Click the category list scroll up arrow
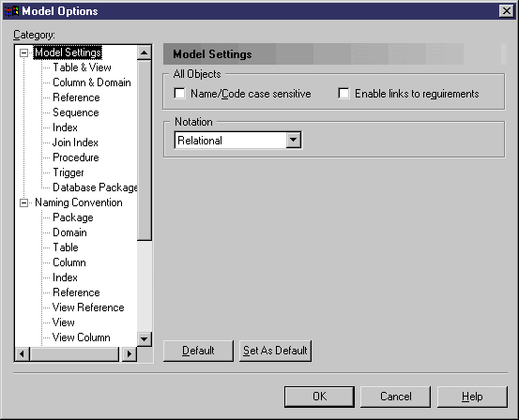 pos(145,52)
